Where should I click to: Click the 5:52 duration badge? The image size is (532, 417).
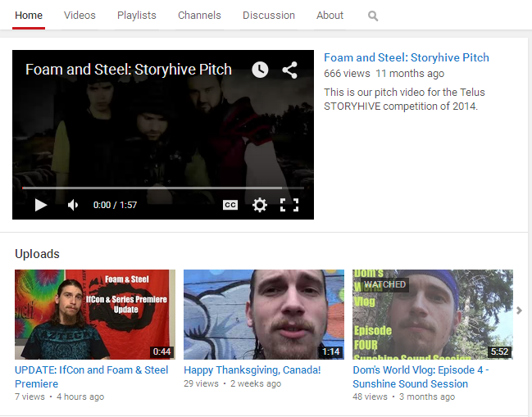pyautogui.click(x=499, y=351)
